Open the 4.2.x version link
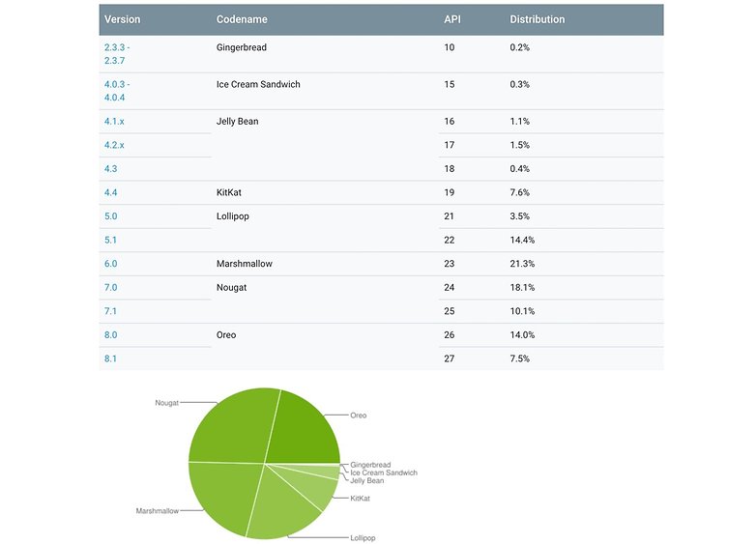Viewport: 756px width, 544px height. coord(114,145)
